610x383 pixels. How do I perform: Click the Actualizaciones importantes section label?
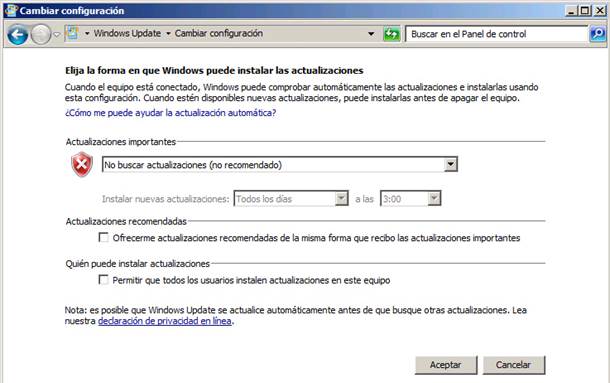pos(121,142)
